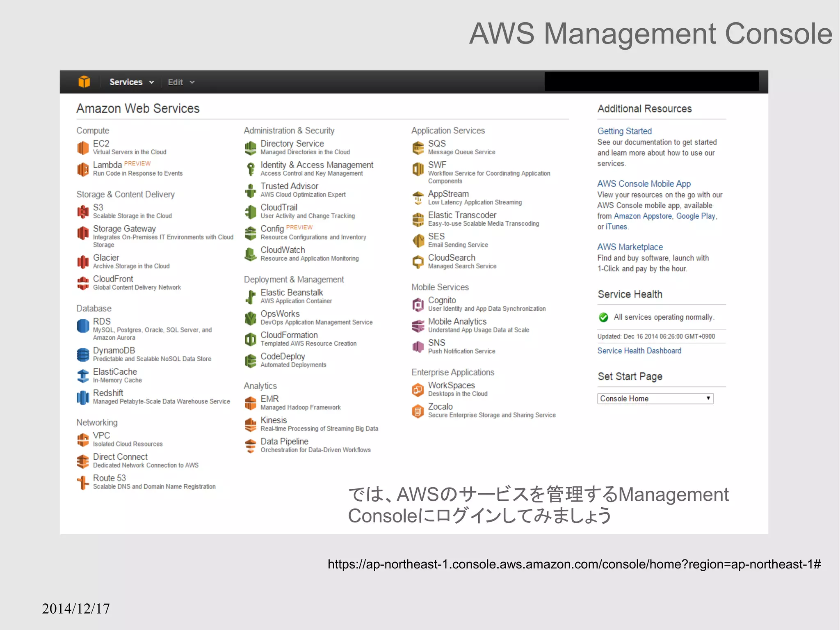The height and width of the screenshot is (630, 840).
Task: Click the CloudFront service icon
Action: coord(83,283)
